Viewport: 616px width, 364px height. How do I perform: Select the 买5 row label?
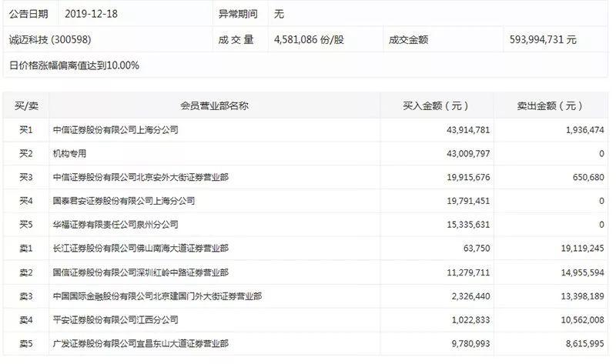coord(26,225)
